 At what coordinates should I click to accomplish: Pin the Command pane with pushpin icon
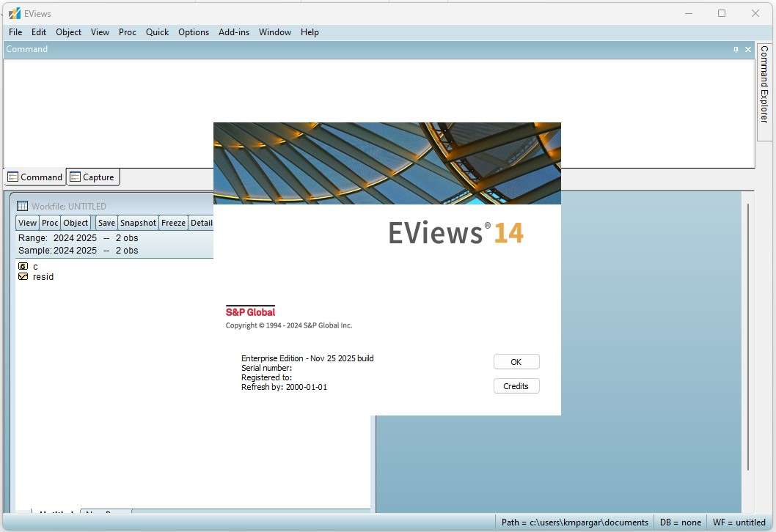coord(736,49)
